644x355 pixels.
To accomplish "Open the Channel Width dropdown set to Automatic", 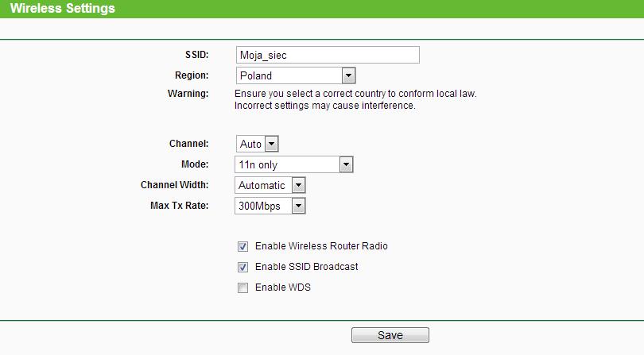I will [x=270, y=186].
